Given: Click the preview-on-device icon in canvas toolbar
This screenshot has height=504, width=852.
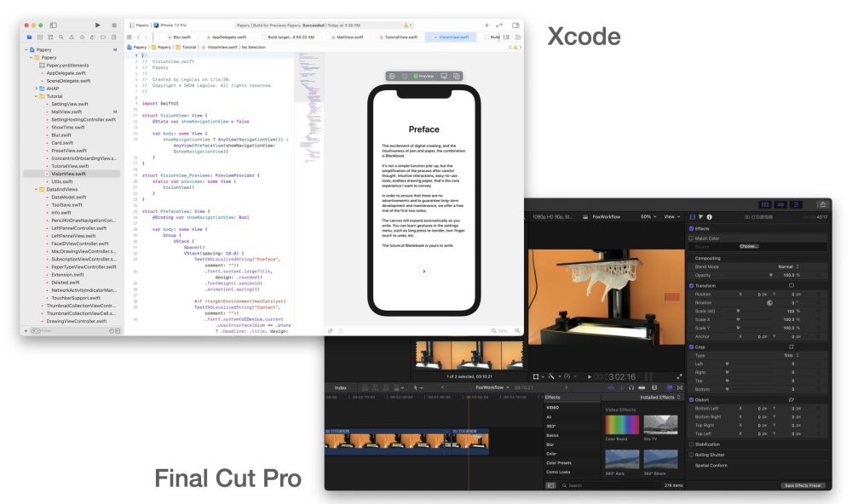Looking at the screenshot, I should [444, 76].
